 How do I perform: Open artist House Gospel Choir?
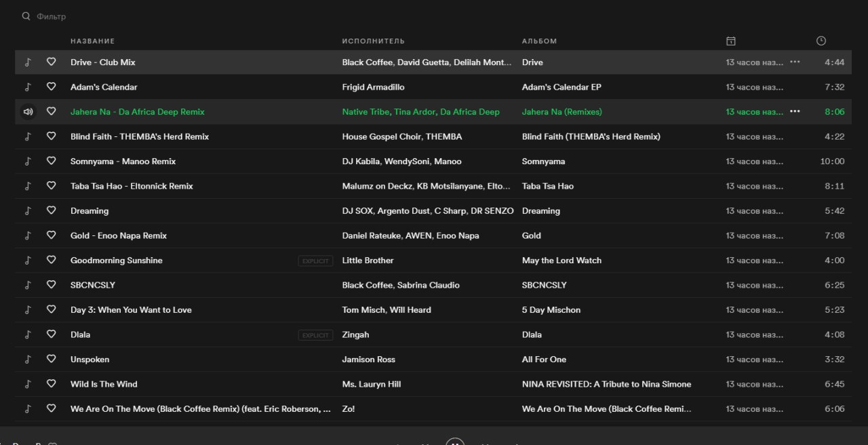tap(381, 136)
